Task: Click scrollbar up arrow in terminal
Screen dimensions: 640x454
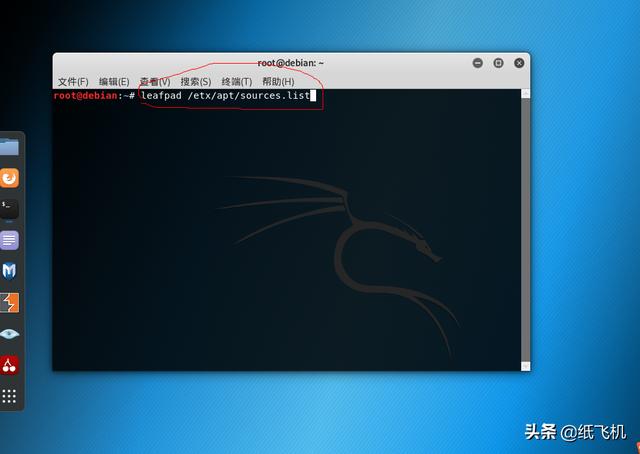Action: (526, 93)
